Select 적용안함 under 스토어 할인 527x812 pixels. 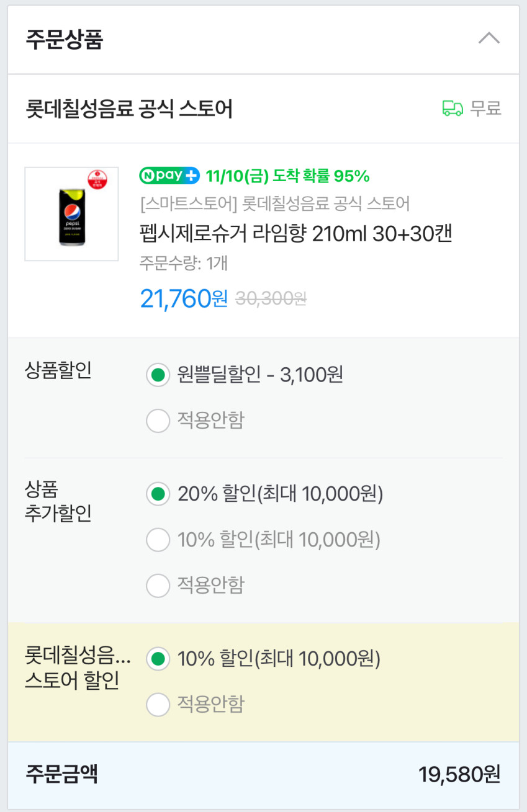(x=158, y=704)
